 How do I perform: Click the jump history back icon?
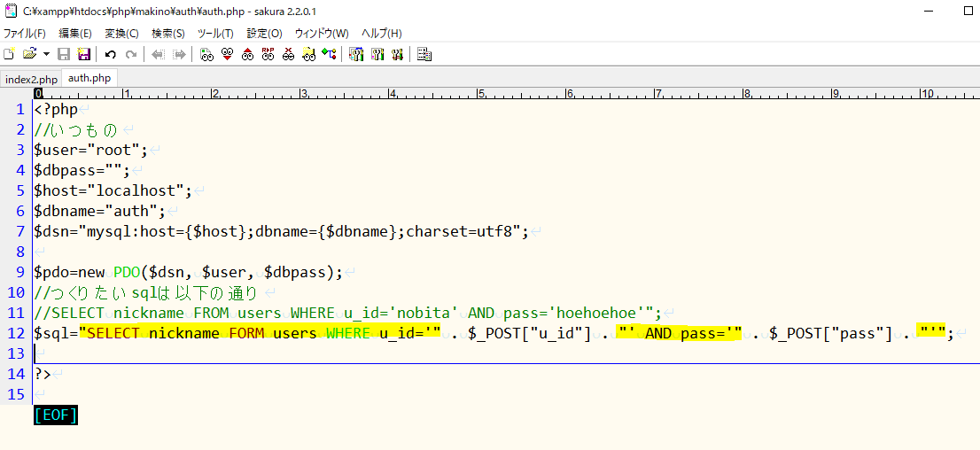(x=158, y=54)
